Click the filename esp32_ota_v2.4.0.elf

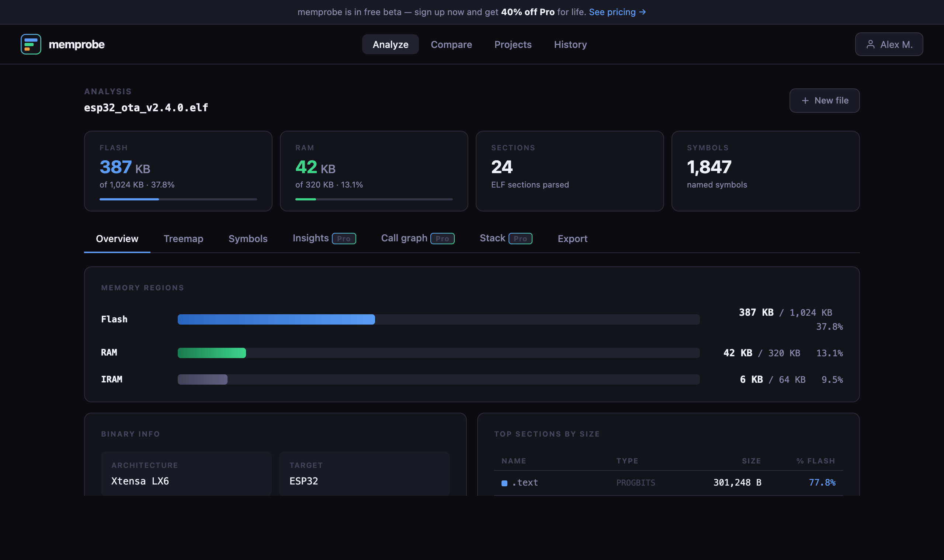point(146,108)
